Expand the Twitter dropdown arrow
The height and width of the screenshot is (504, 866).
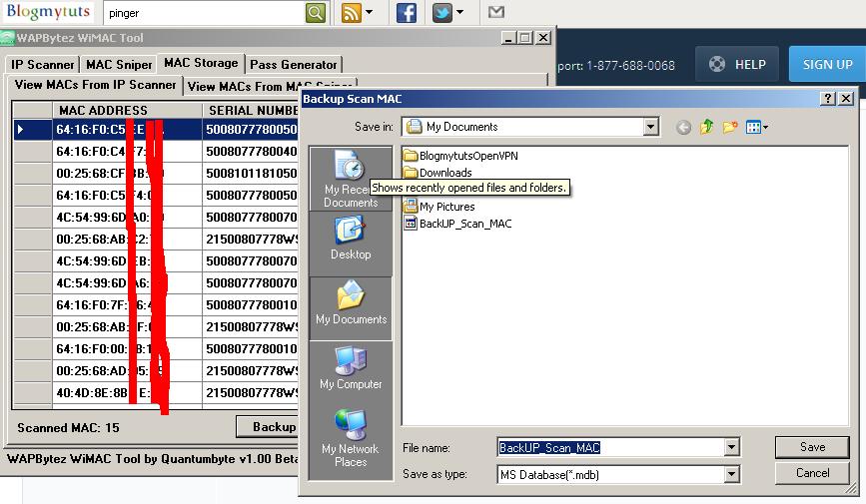pos(459,12)
